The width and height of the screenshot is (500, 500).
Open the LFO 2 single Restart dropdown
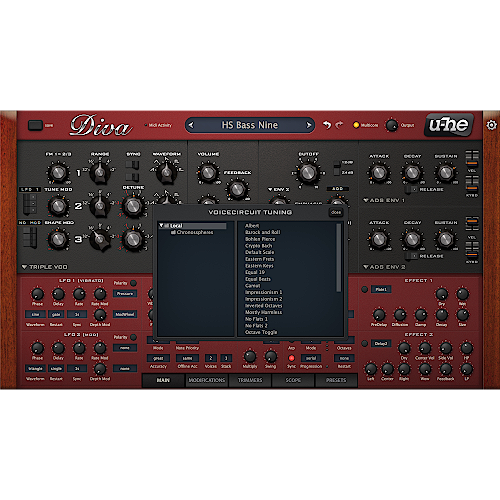click(x=56, y=369)
